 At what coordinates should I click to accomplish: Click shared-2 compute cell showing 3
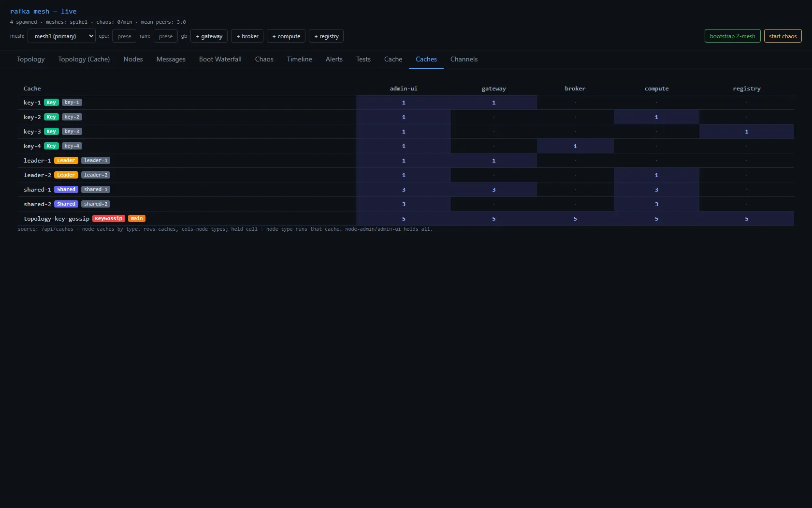656,204
